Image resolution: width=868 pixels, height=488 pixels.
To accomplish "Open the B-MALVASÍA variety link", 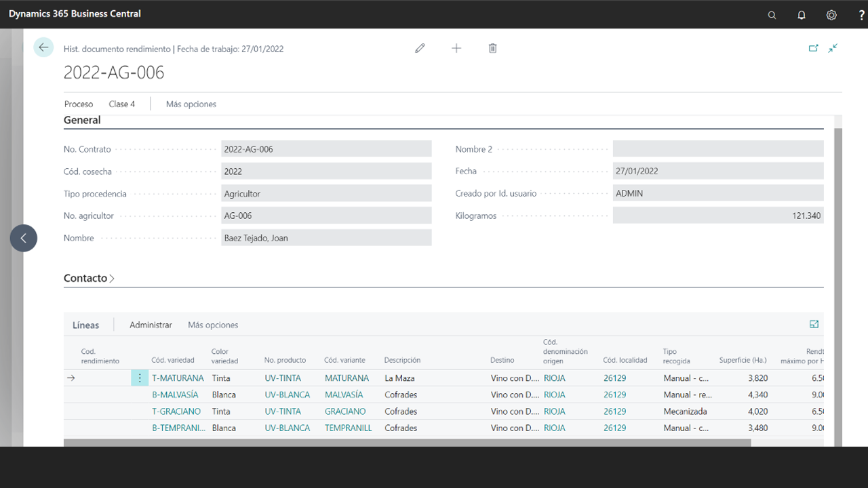I will (175, 394).
